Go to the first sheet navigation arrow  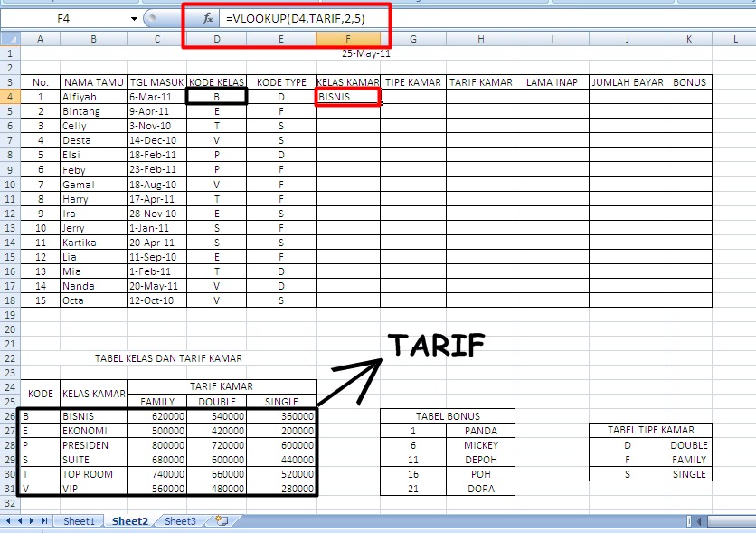pos(7,521)
